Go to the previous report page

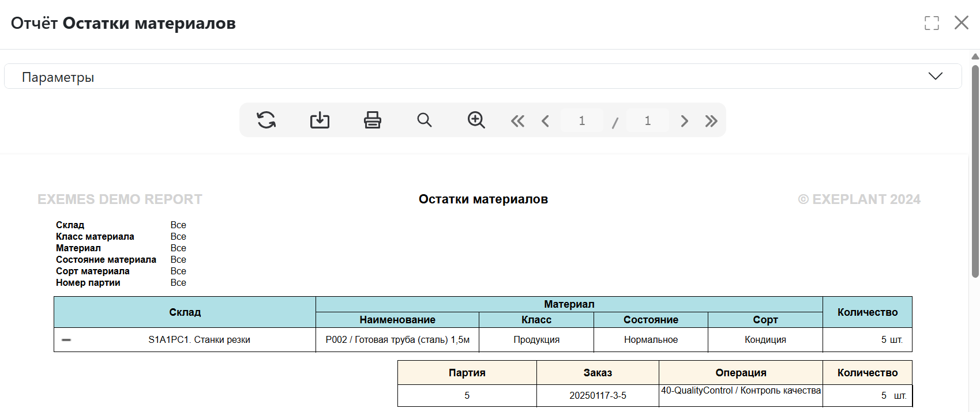coord(545,121)
